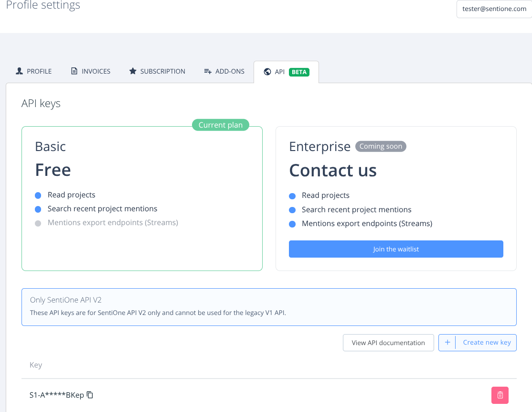Open the Profile tab

[x=33, y=71]
